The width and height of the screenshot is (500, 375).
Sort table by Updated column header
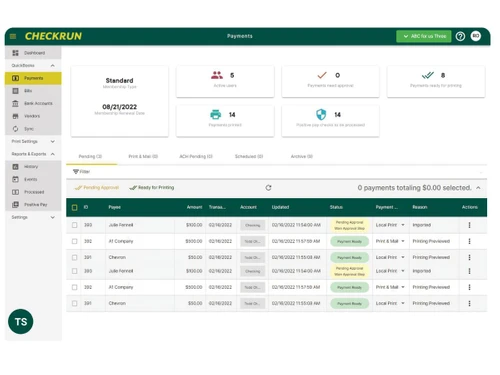pos(280,207)
